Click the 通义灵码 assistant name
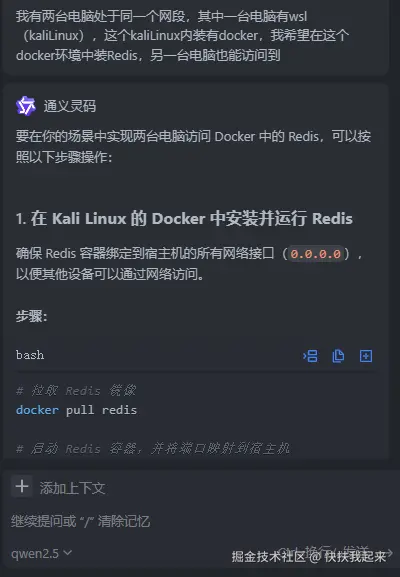 click(70, 106)
